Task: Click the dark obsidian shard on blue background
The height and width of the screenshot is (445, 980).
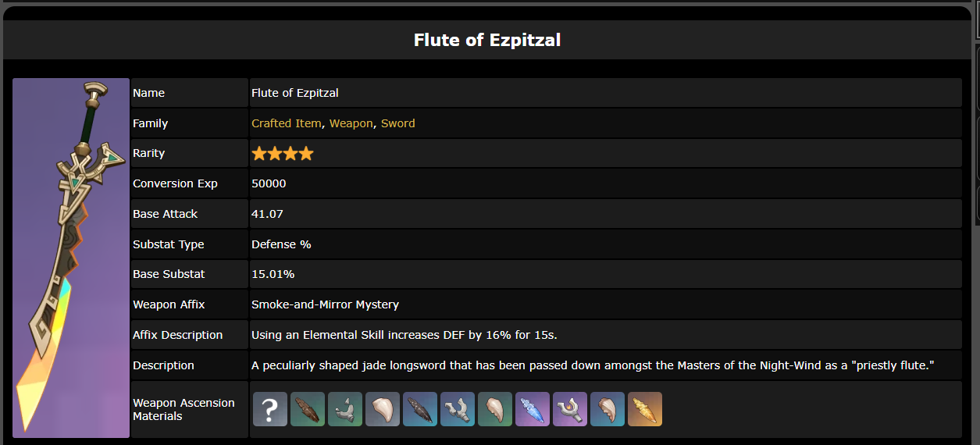Action: pyautogui.click(x=420, y=409)
